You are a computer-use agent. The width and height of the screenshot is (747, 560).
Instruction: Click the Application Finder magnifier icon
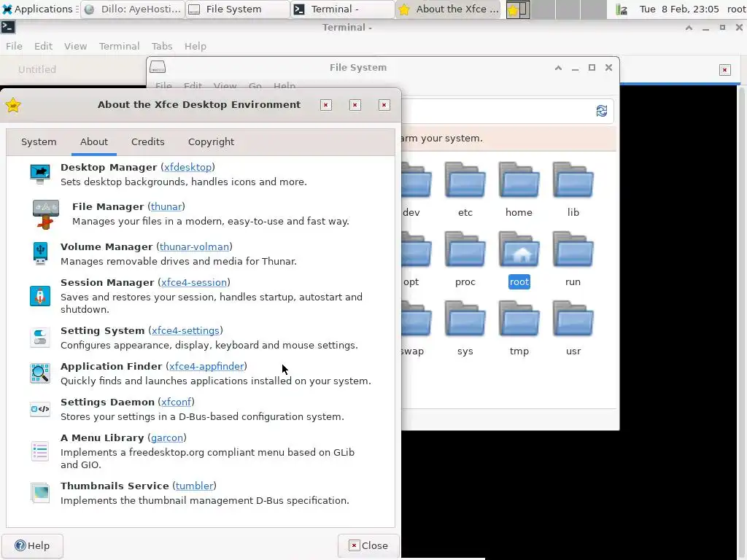[x=40, y=373]
